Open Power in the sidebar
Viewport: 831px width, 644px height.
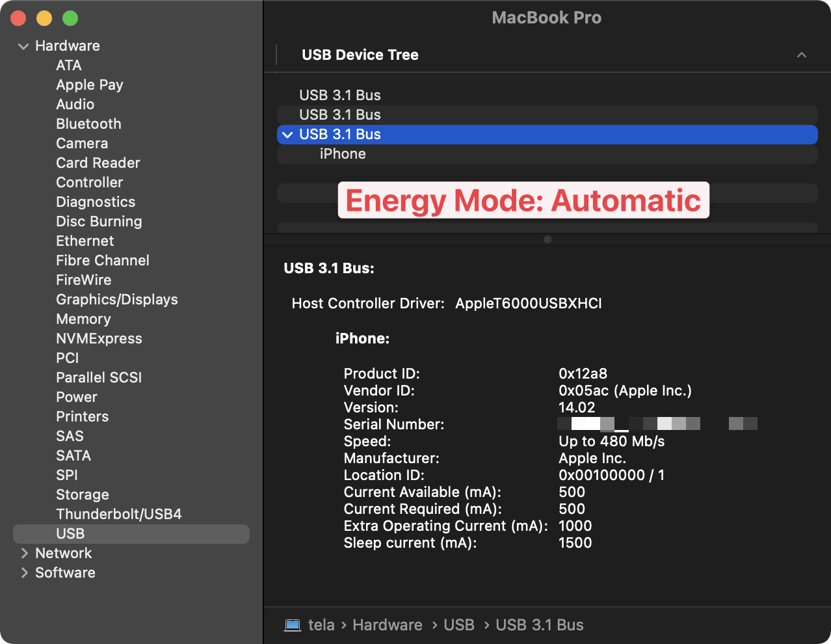(76, 397)
